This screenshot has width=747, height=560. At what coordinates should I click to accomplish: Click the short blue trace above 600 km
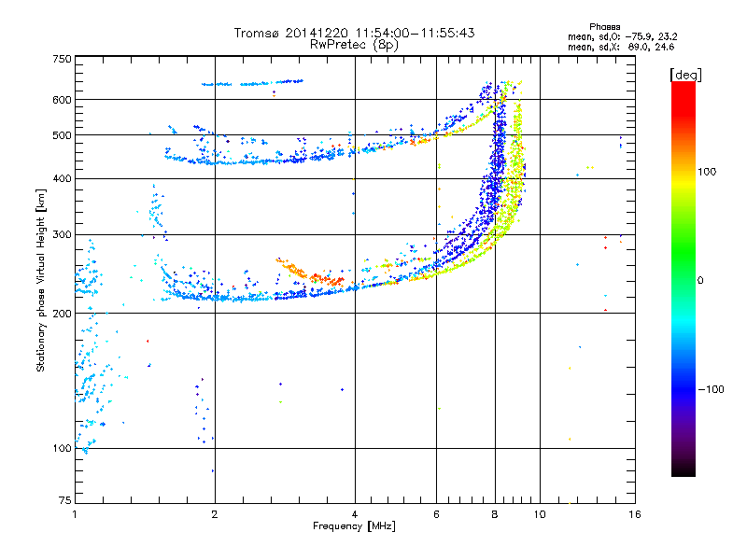coord(252,83)
